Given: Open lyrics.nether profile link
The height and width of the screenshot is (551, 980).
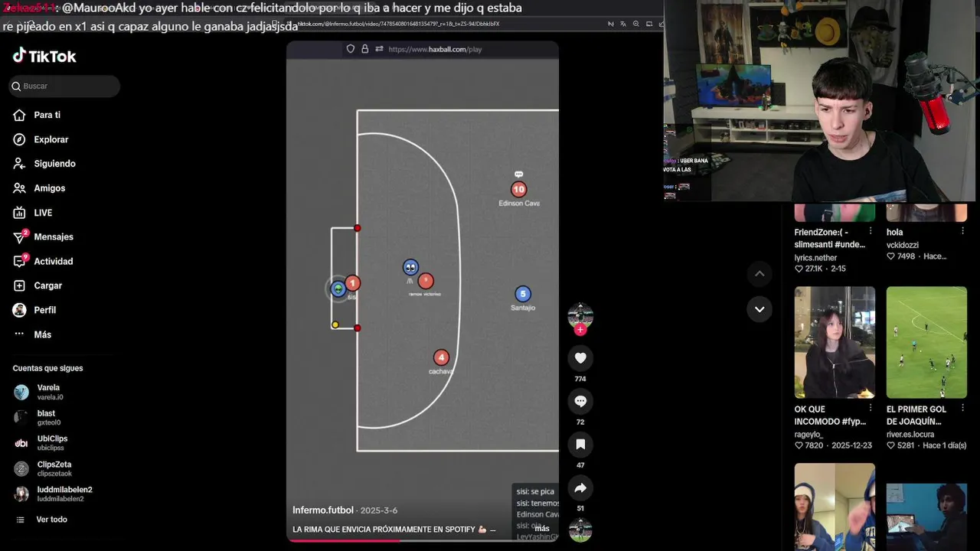Looking at the screenshot, I should [x=815, y=258].
